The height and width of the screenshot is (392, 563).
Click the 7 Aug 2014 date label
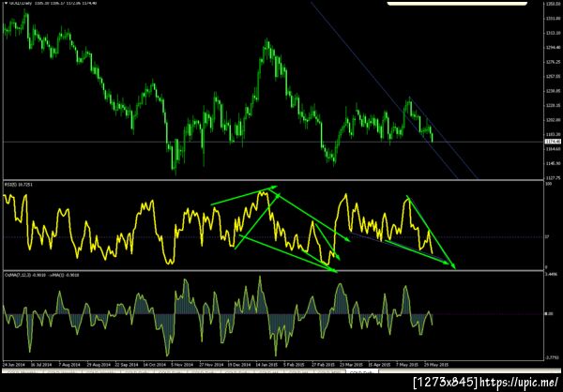[69, 365]
